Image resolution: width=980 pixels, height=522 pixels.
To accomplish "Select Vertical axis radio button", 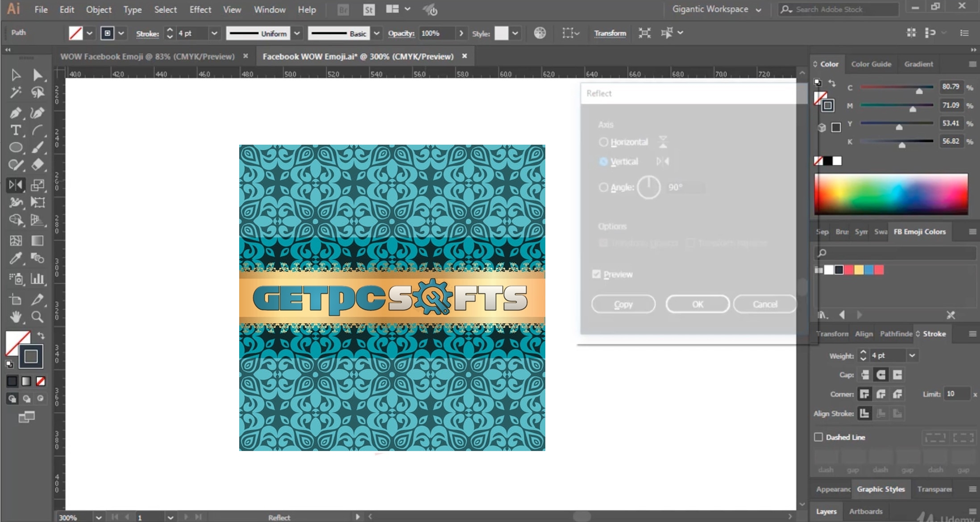I will [x=603, y=162].
